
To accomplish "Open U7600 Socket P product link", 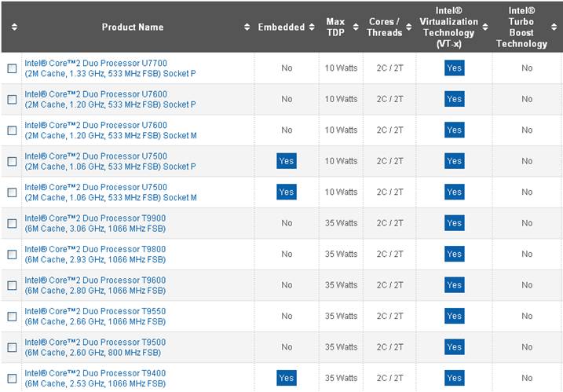I will [110, 99].
